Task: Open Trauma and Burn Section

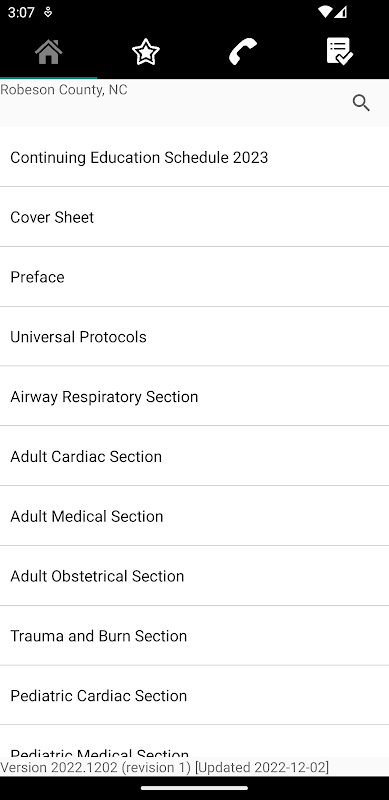Action: pyautogui.click(x=194, y=635)
